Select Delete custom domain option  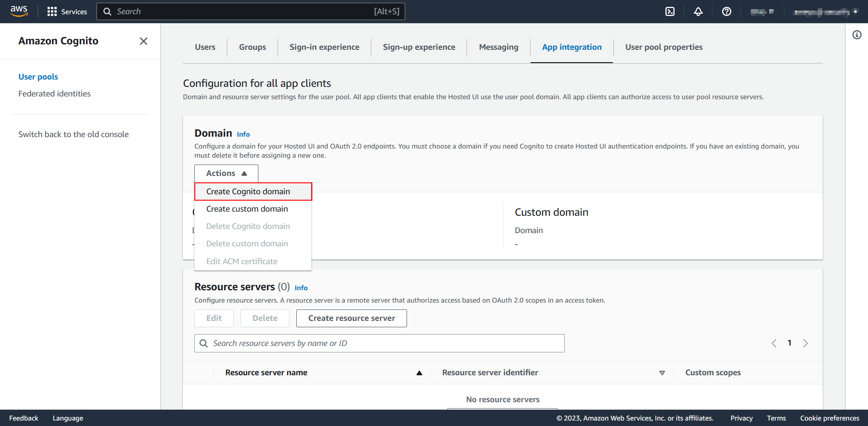(x=253, y=244)
